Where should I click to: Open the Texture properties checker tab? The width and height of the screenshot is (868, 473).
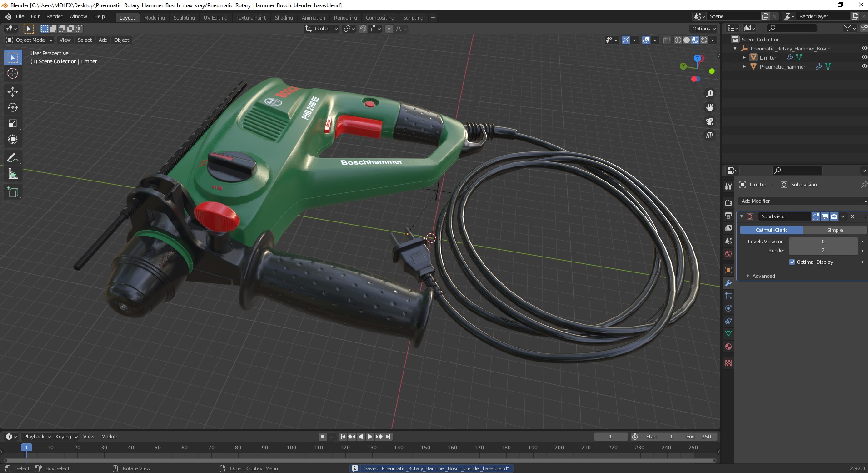728,363
